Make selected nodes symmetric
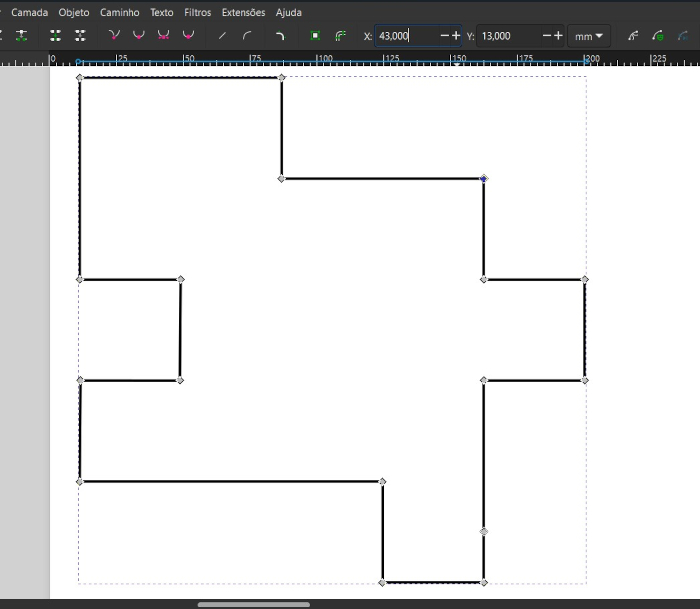Viewport: 700px width, 609px height. (x=163, y=36)
